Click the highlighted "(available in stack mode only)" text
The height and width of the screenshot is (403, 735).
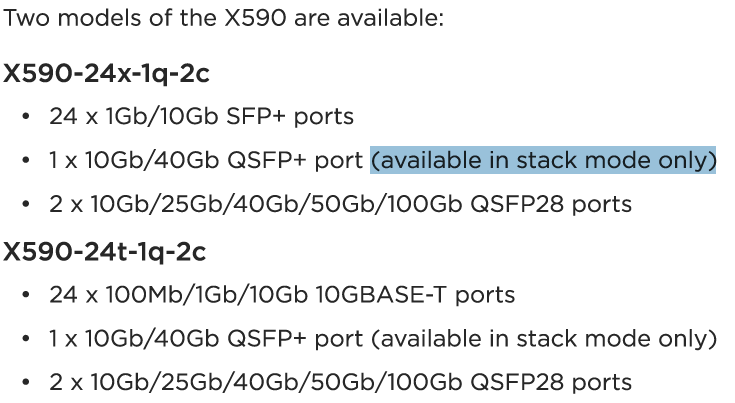(x=543, y=160)
